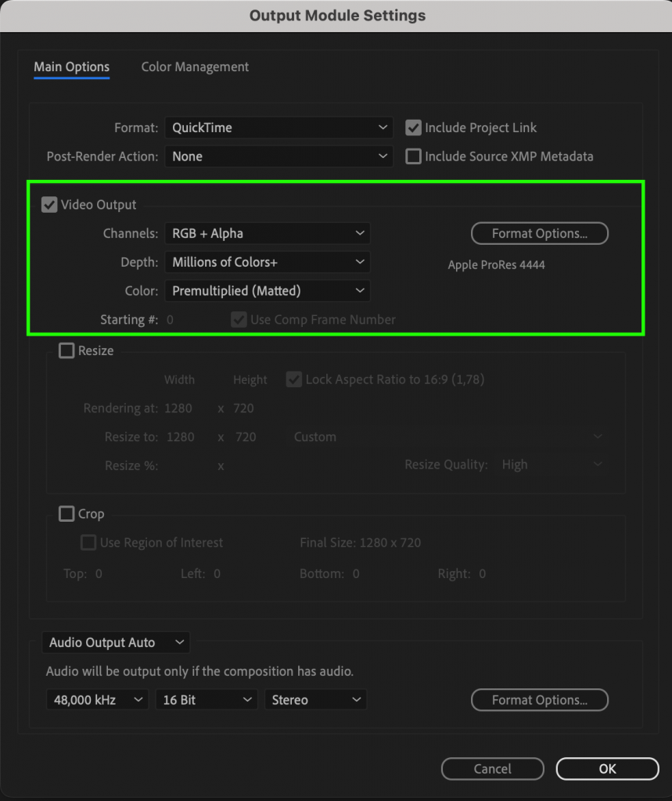Click the video Format Options button
The height and width of the screenshot is (801, 672).
tap(539, 233)
